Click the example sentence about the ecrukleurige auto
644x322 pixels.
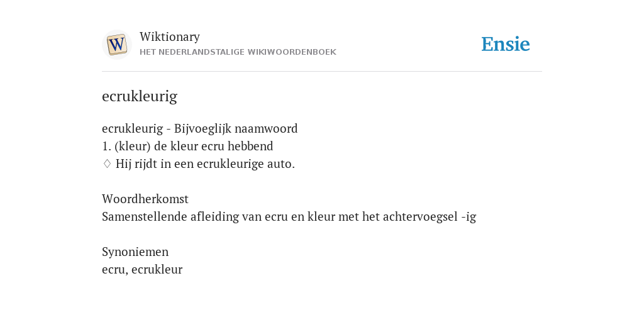[206, 164]
